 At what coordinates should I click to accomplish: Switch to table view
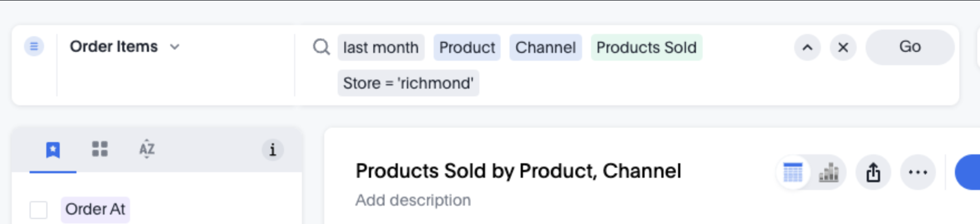coord(792,173)
